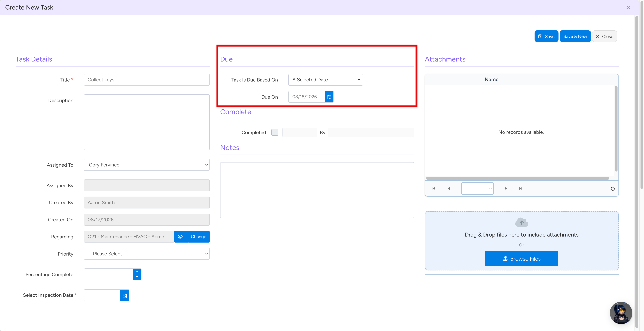Go to last attachments page
Screen dimensions: 644x331
tap(520, 188)
